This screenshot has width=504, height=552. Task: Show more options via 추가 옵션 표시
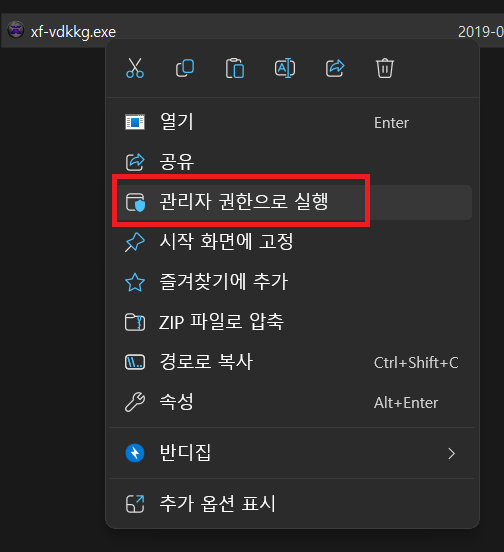click(292, 504)
